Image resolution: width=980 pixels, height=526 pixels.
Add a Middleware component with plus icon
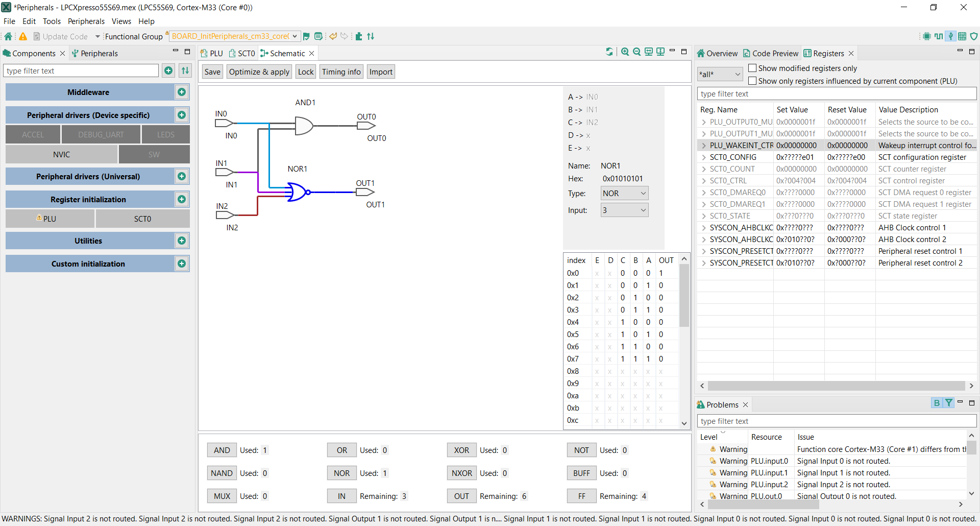coord(181,92)
